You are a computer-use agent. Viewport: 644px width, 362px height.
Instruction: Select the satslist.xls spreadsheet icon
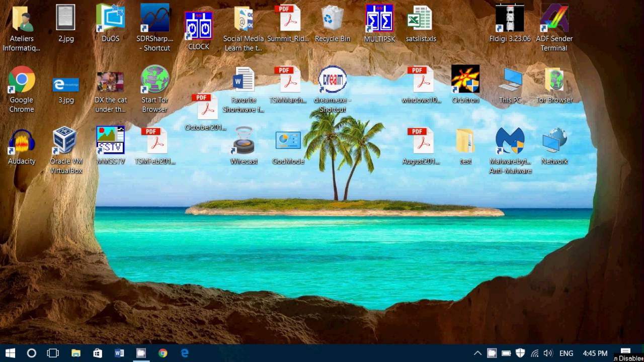tap(421, 19)
